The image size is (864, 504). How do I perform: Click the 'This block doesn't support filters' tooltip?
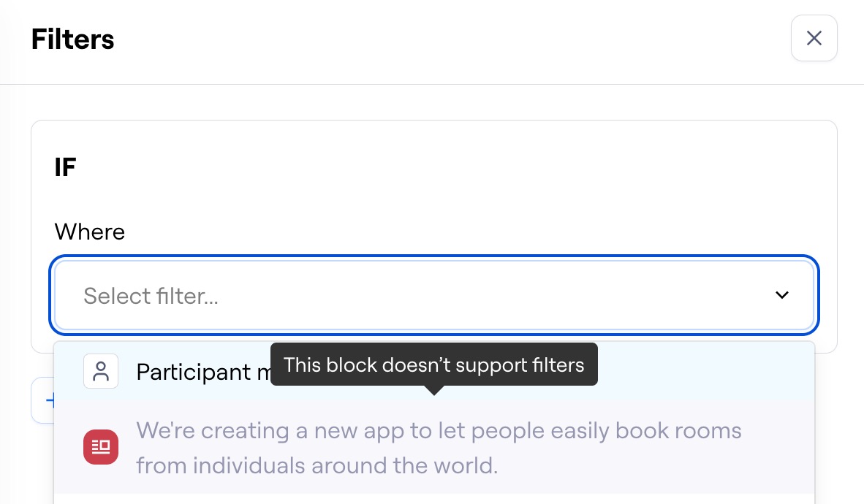click(434, 364)
